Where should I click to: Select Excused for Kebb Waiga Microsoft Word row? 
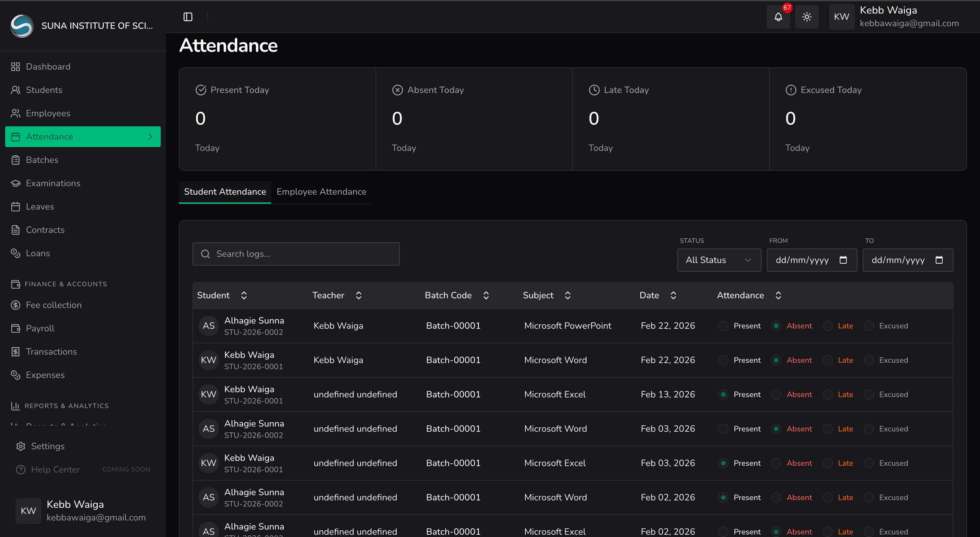click(869, 360)
